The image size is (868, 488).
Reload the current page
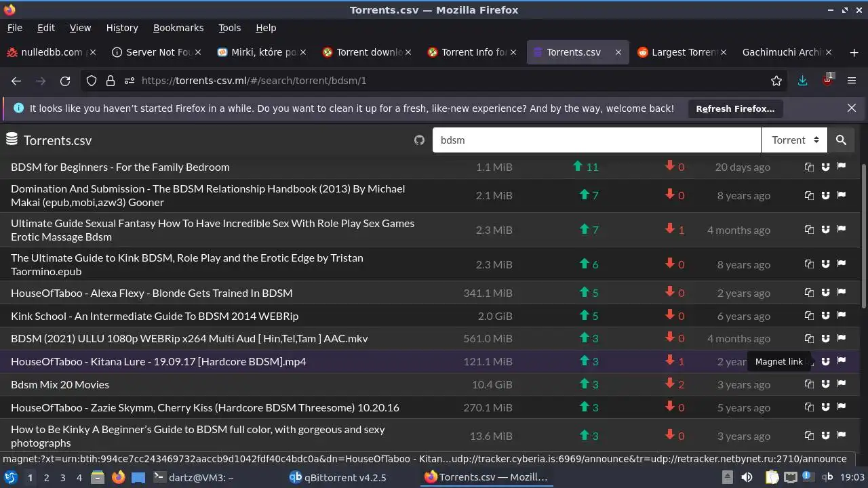[x=65, y=81]
